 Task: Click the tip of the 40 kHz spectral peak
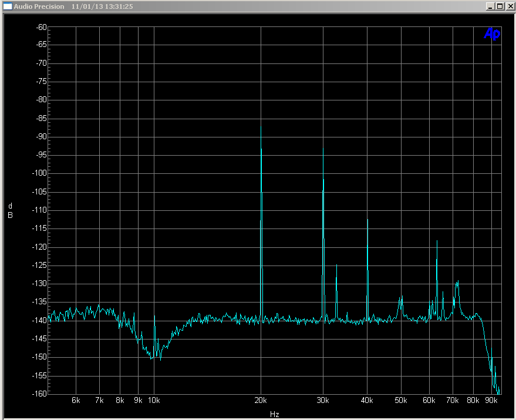(x=367, y=220)
